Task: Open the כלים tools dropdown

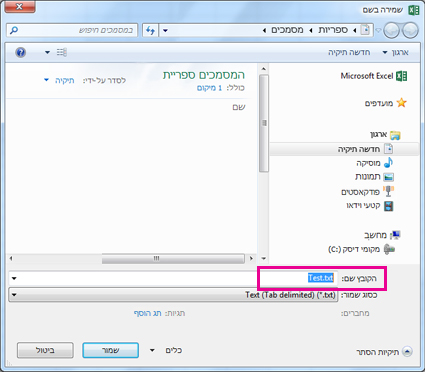Action: point(166,350)
